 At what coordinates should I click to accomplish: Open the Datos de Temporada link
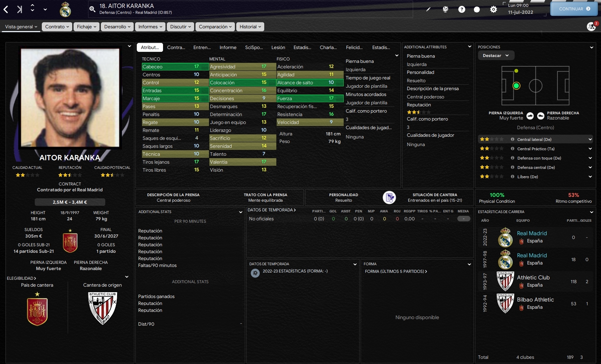[x=271, y=210]
